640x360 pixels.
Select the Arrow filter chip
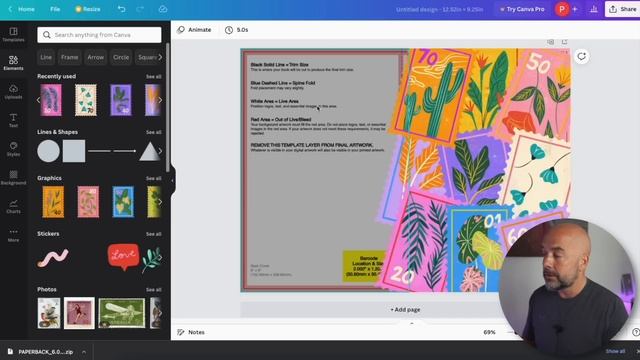coord(96,57)
